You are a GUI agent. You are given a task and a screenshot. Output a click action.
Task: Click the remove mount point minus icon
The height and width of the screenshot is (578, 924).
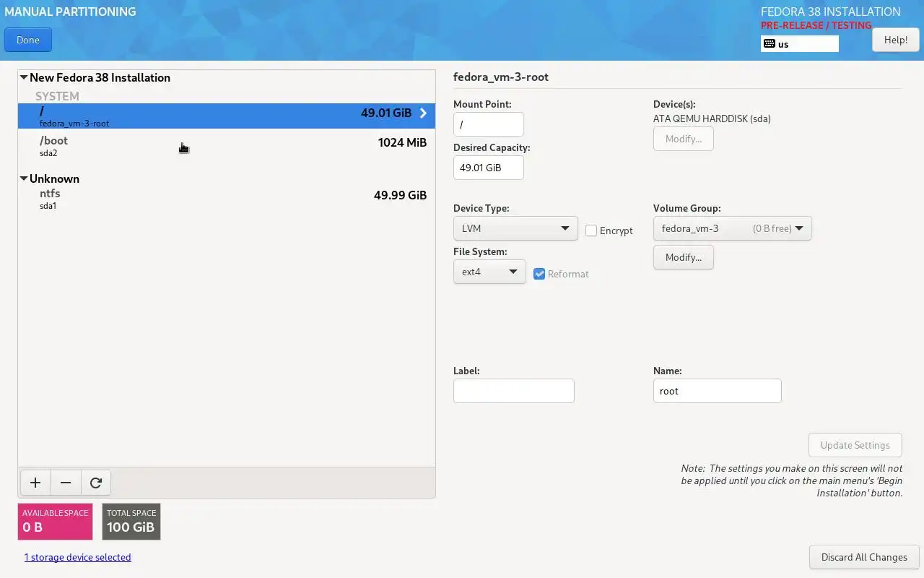click(66, 483)
